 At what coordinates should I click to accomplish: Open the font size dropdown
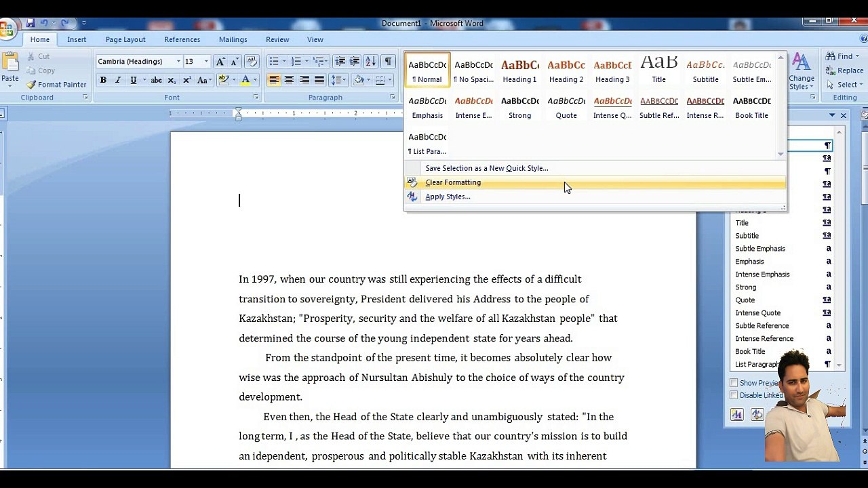(206, 62)
